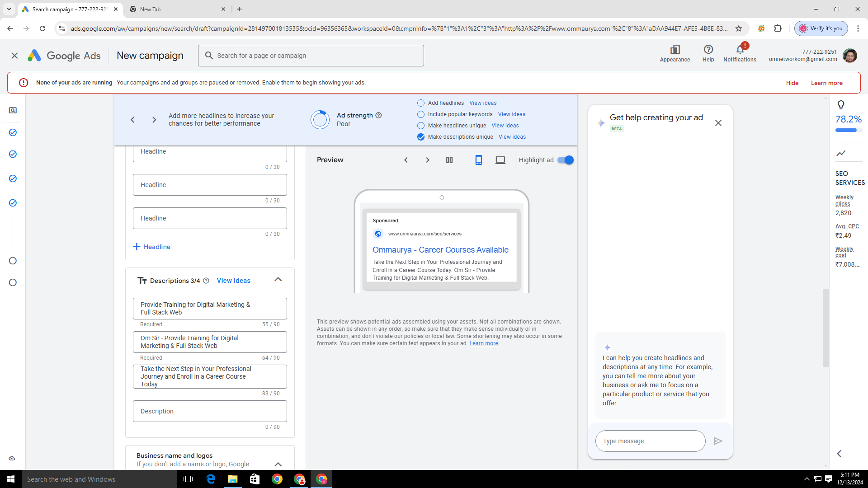
Task: Go to the fourth completed step in sidebar
Action: (x=13, y=203)
